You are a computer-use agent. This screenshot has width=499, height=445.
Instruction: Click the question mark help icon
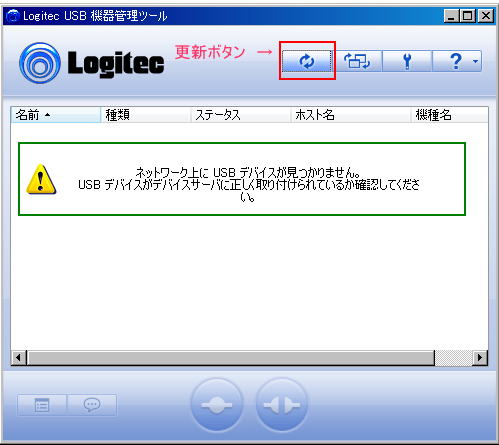(456, 61)
